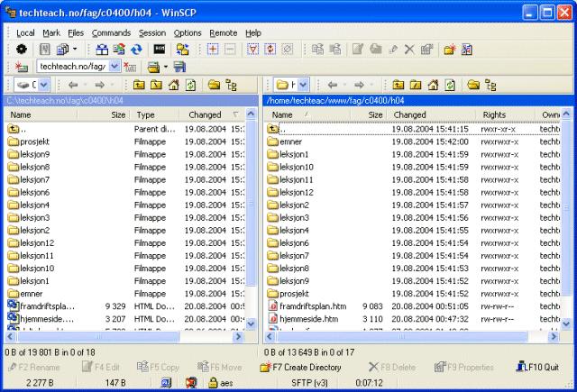Viewport: 577px width, 392px height.
Task: Open the Remote menu
Action: (x=224, y=33)
